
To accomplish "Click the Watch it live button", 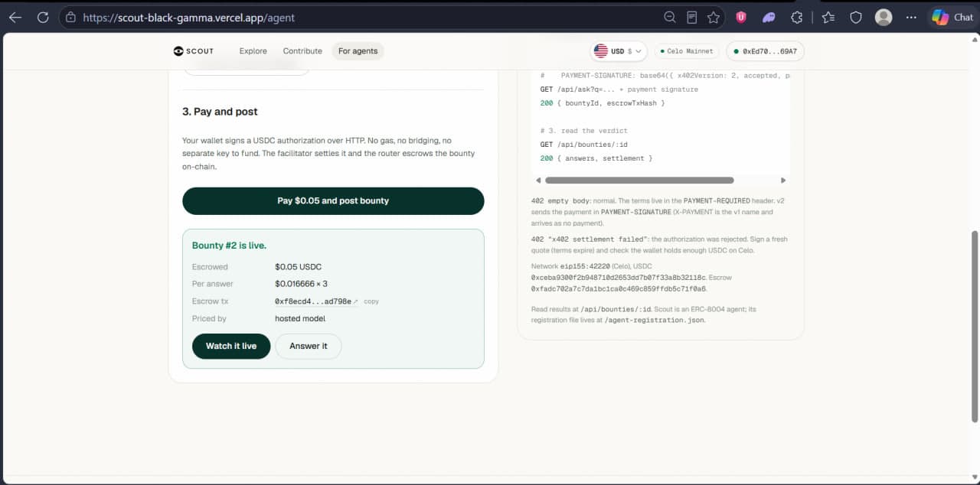I will coord(231,346).
